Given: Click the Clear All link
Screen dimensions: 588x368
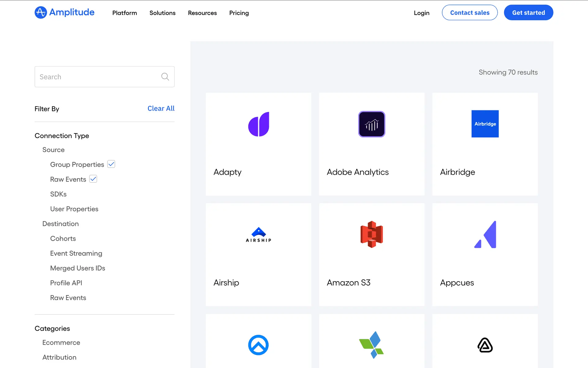Looking at the screenshot, I should (161, 109).
